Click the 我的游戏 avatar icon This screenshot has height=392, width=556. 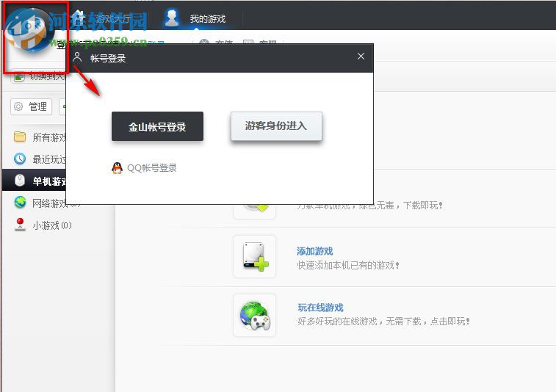coord(172,18)
